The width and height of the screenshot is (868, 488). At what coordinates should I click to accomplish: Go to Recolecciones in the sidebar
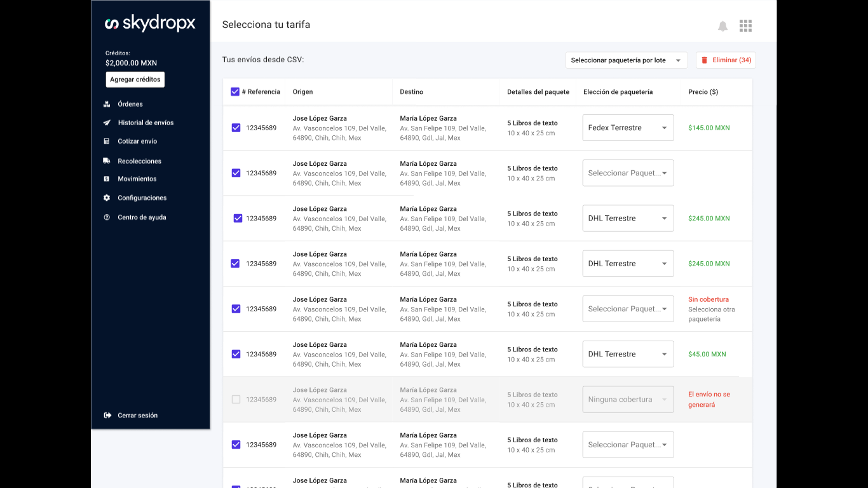(139, 161)
